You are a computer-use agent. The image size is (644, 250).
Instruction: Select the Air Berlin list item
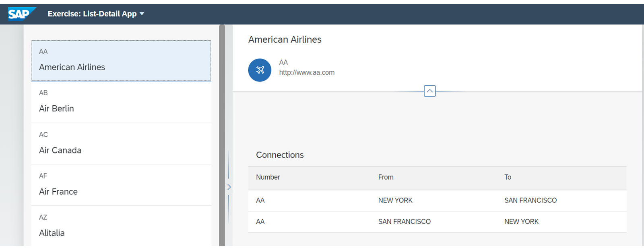pos(121,102)
